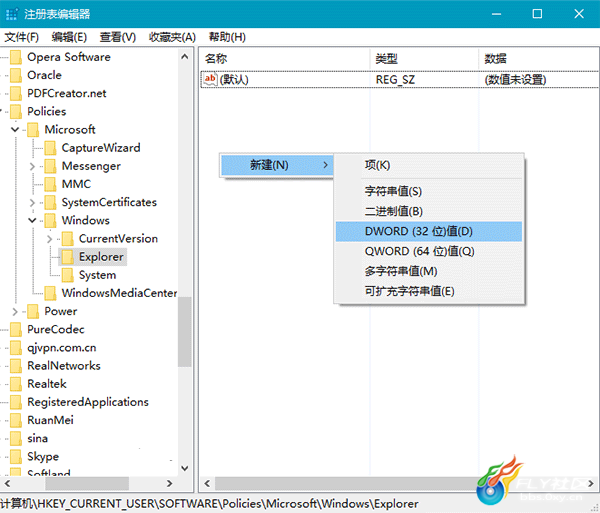
Task: Click the RegisteredApplications folder icon
Action: coord(16,402)
